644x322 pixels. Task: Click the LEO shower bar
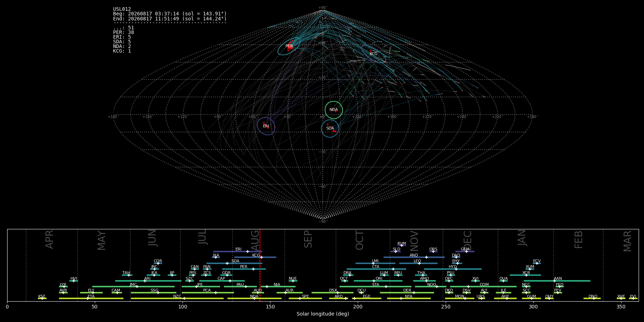418,263
